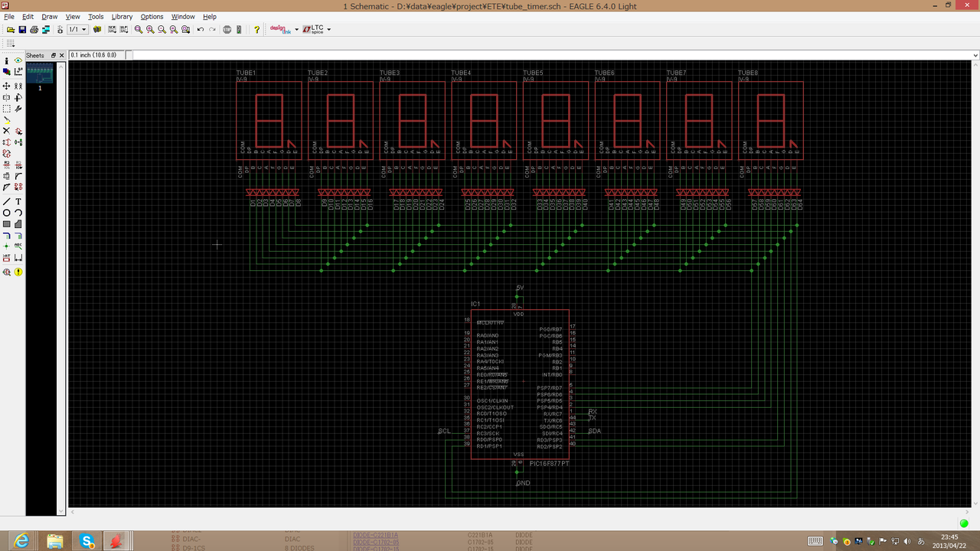Click the Redraw zoom icon

(x=174, y=30)
